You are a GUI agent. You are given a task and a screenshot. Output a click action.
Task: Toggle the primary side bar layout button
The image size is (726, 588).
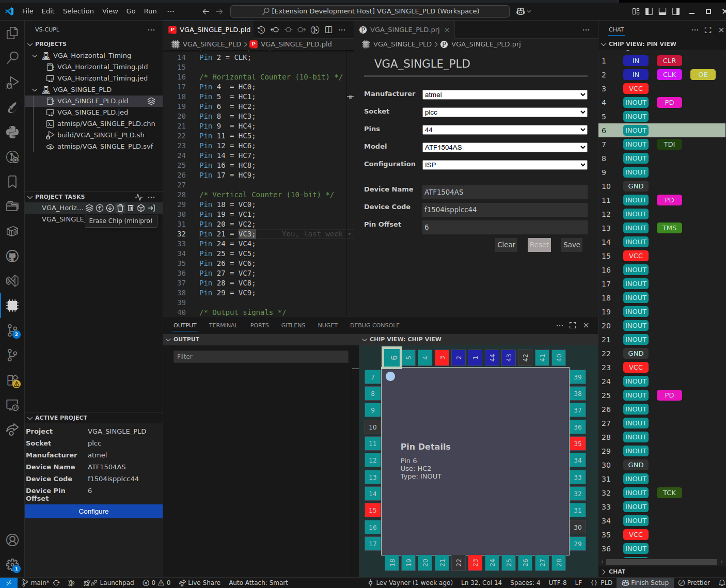649,11
